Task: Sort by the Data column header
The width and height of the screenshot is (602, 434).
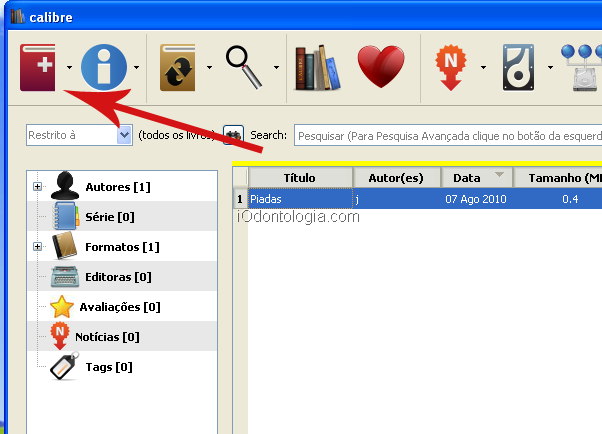Action: pos(477,178)
